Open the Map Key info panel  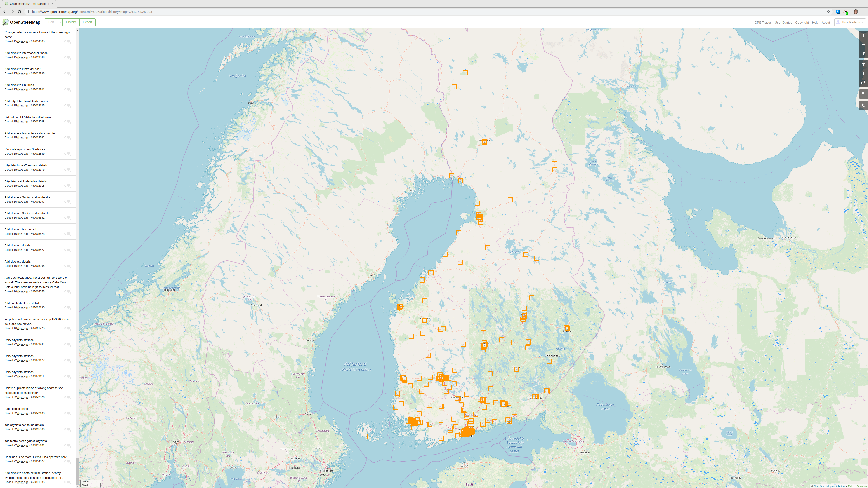pyautogui.click(x=863, y=74)
